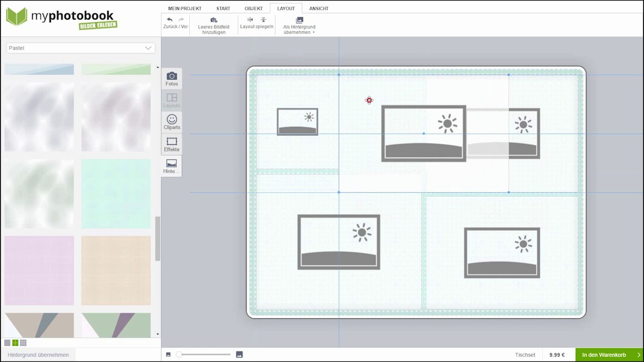Expand the Als Hintergrund übernehmen dropdown arrow
Viewport: 644px width, 362px height.
click(x=313, y=33)
